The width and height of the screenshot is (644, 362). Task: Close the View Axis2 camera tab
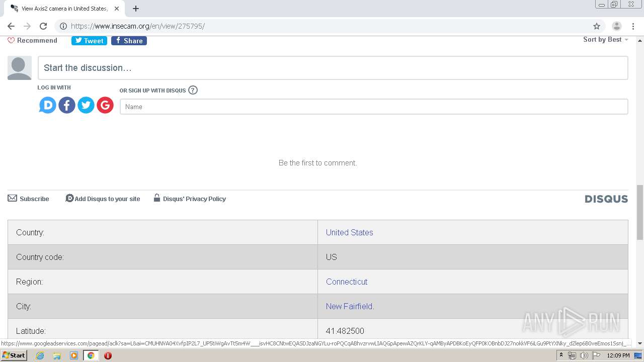(117, 9)
